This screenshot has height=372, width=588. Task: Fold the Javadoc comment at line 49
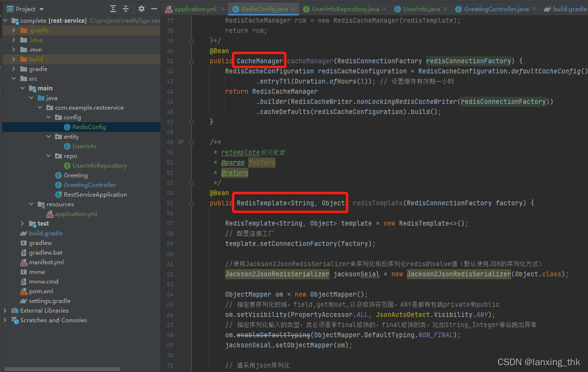coord(192,142)
